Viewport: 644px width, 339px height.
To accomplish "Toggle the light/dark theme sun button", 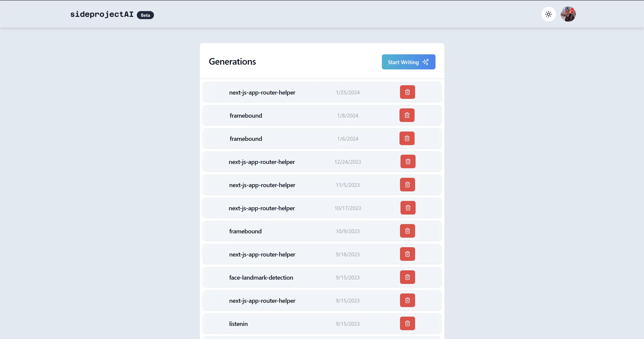I will pyautogui.click(x=548, y=14).
